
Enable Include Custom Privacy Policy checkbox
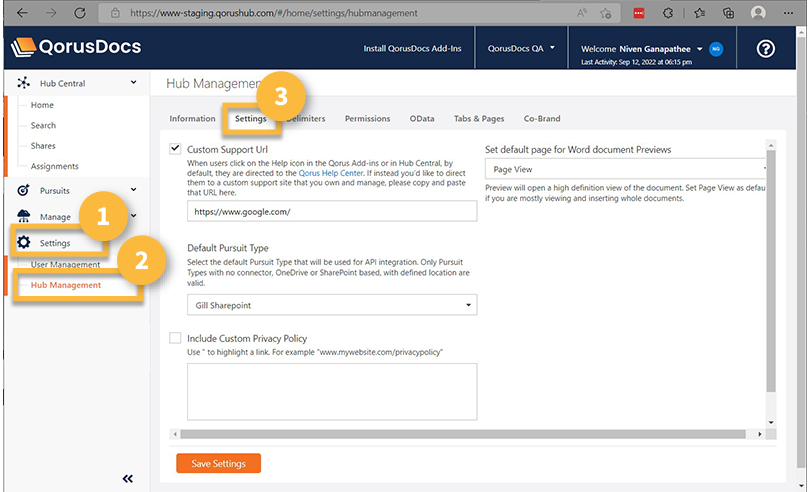point(176,338)
